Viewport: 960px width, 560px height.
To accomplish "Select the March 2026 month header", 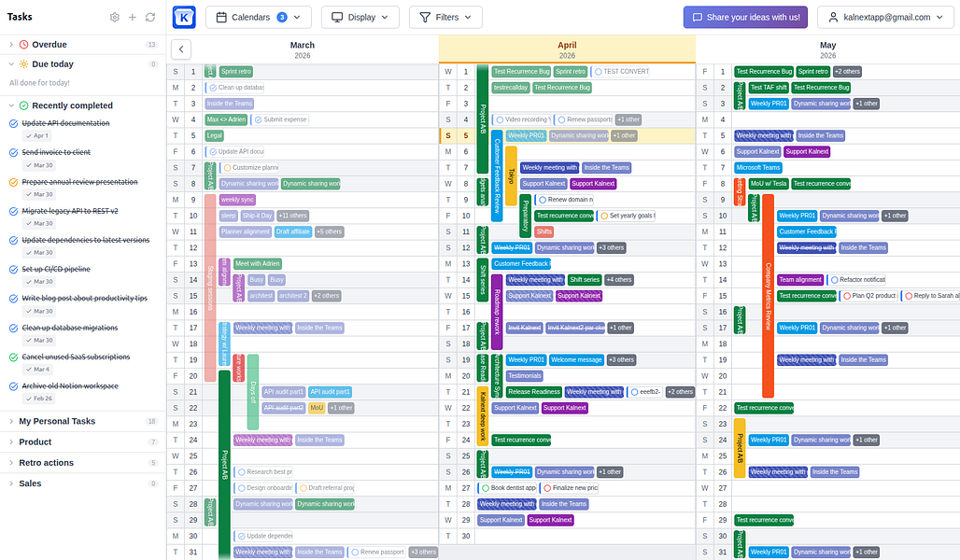I will 302,49.
